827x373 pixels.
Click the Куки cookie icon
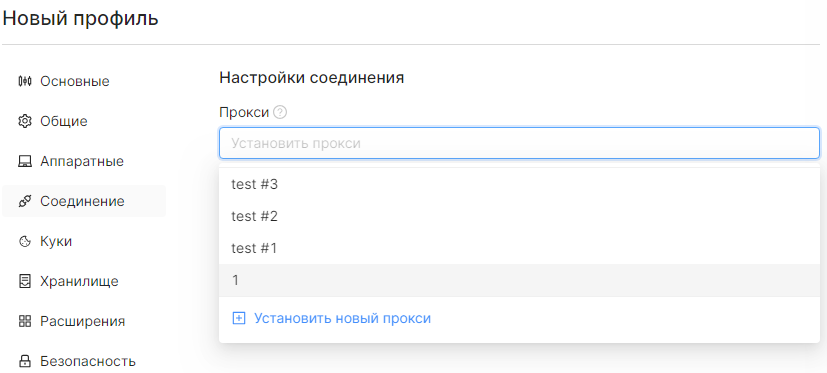[25, 242]
